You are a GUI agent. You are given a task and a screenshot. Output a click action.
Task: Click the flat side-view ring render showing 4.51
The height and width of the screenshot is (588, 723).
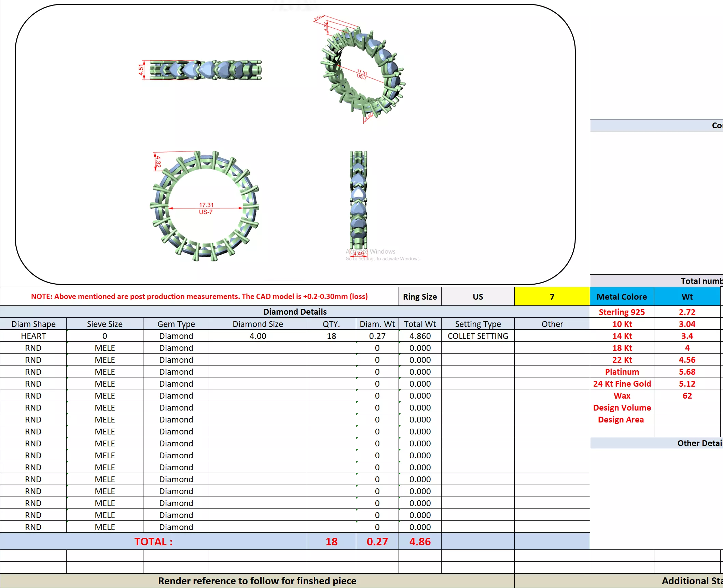click(205, 70)
